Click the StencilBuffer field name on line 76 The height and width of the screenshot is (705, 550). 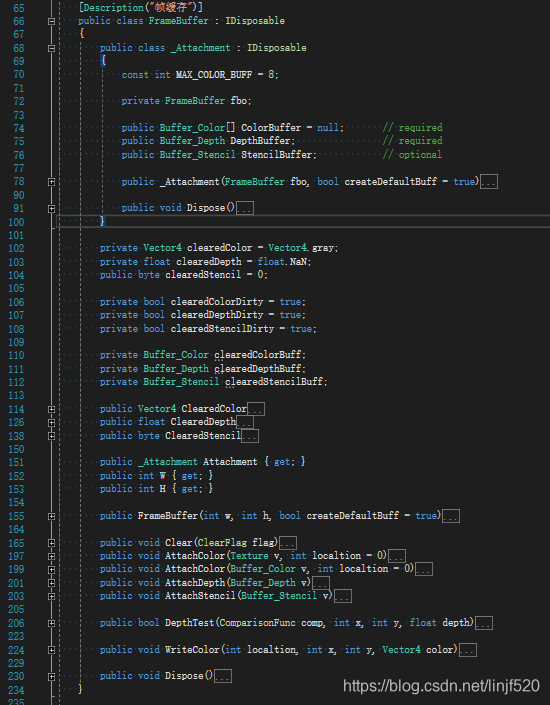click(x=277, y=155)
